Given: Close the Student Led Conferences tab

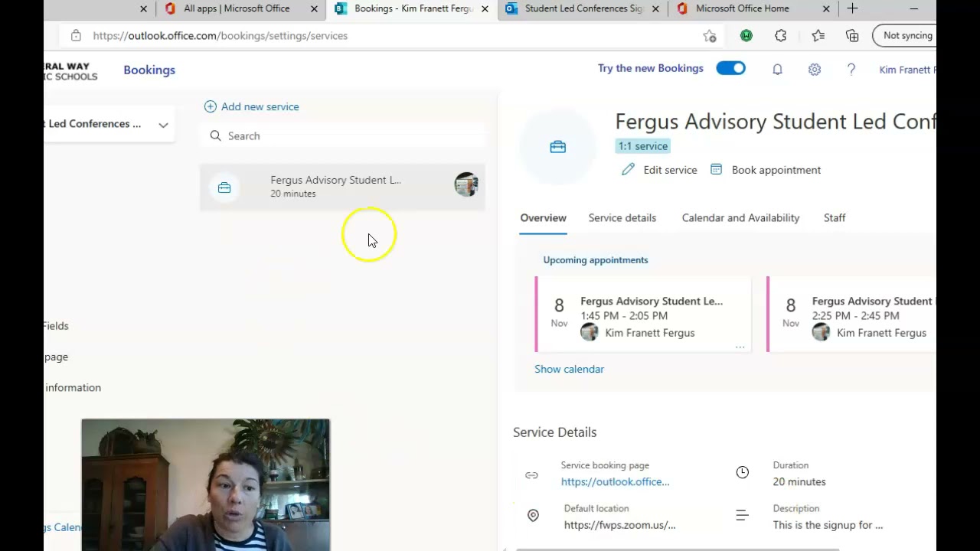Looking at the screenshot, I should [655, 9].
